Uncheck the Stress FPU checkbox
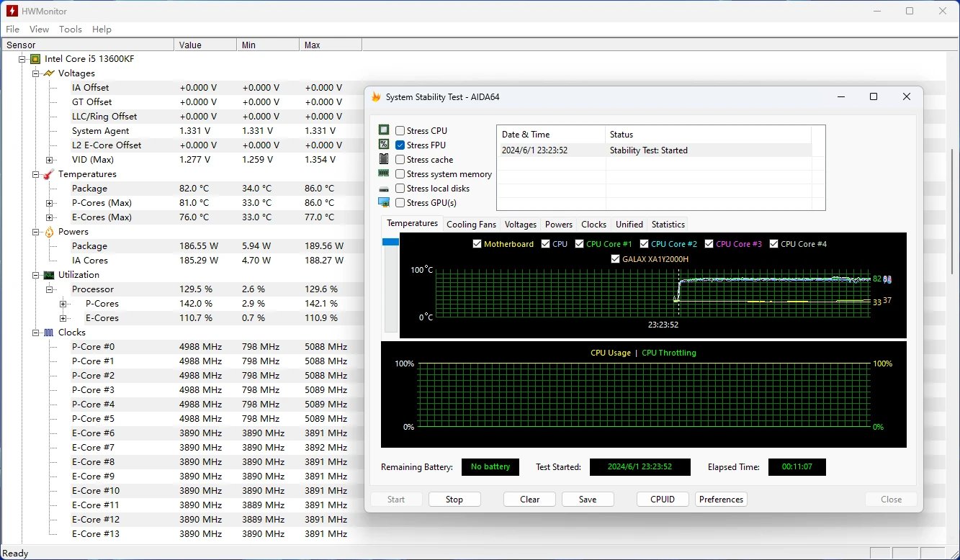 click(400, 145)
